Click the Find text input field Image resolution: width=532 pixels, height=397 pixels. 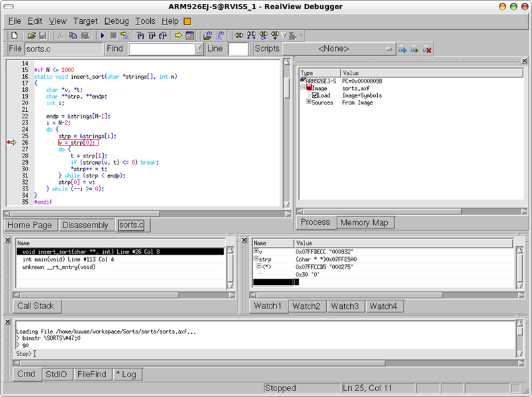click(162, 49)
